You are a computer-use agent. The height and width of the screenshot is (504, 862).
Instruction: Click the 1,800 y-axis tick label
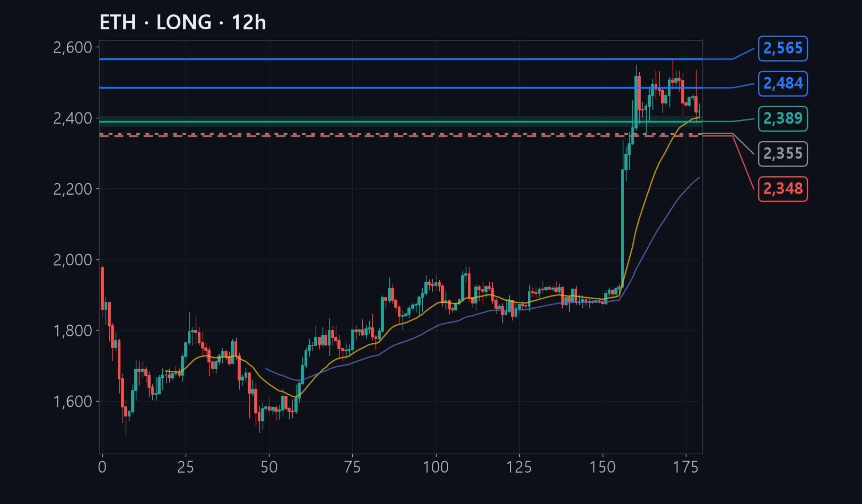point(73,331)
